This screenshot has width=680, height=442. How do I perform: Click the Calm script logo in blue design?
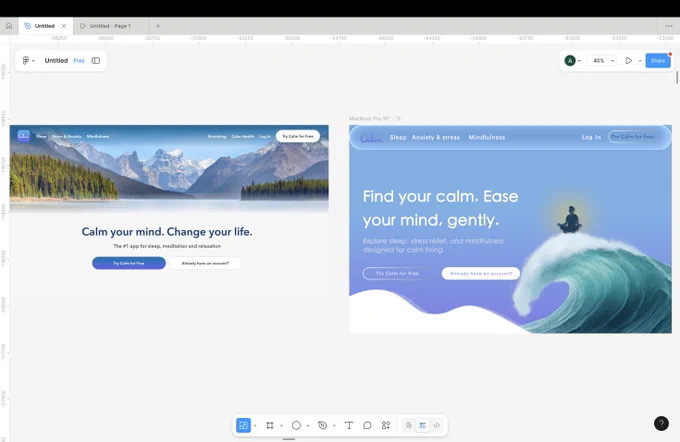372,138
